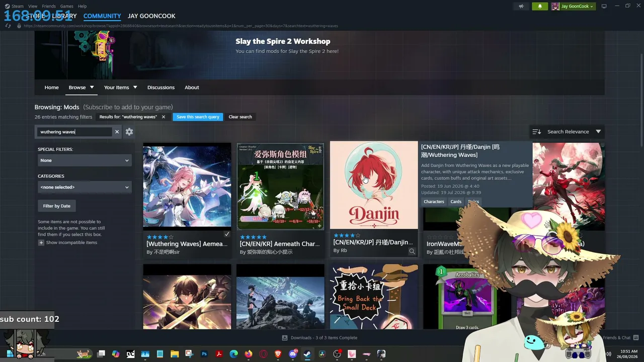644x362 pixels.
Task: Open Microsoft Edge from the taskbar
Action: (x=234, y=354)
